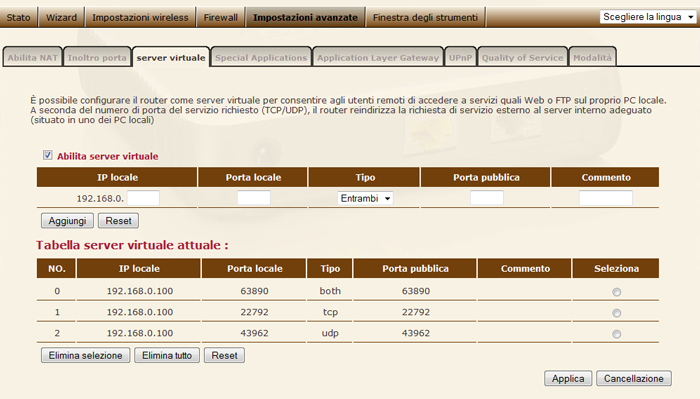Open the UPnP tab
700x399 pixels.
click(460, 58)
